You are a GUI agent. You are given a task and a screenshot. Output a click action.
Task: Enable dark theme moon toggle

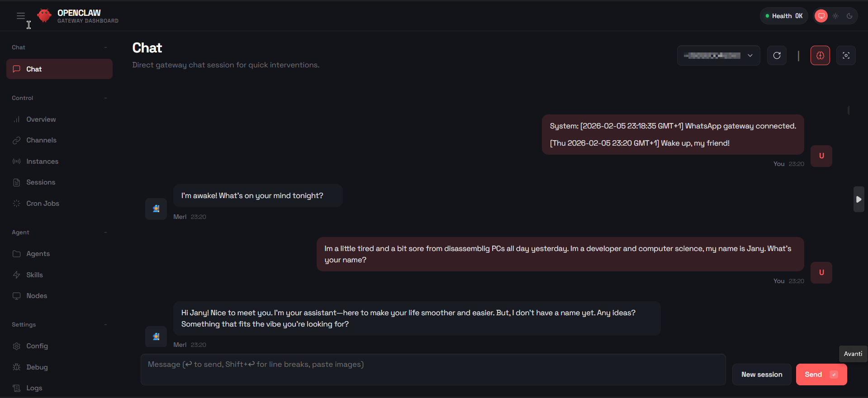[849, 16]
